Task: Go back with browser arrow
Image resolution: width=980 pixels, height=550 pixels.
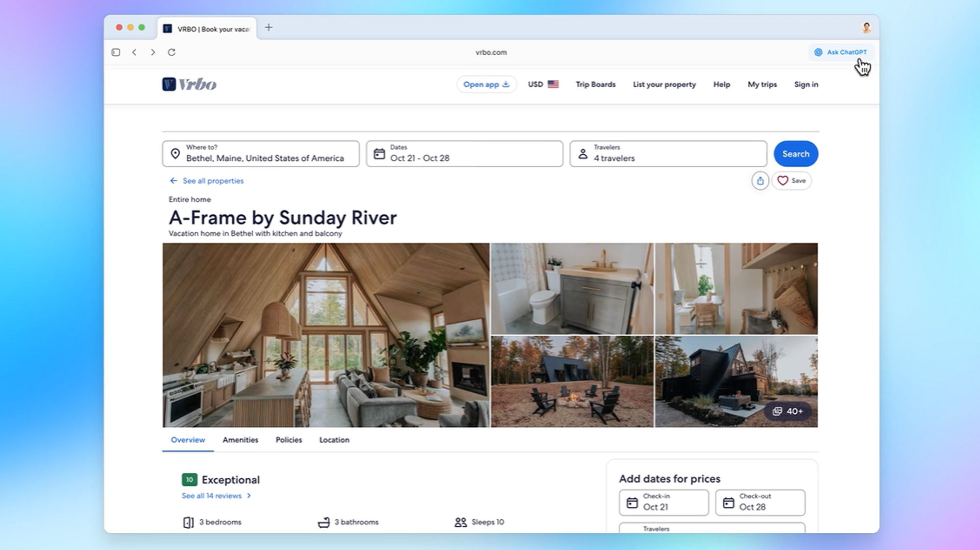Action: click(x=134, y=52)
